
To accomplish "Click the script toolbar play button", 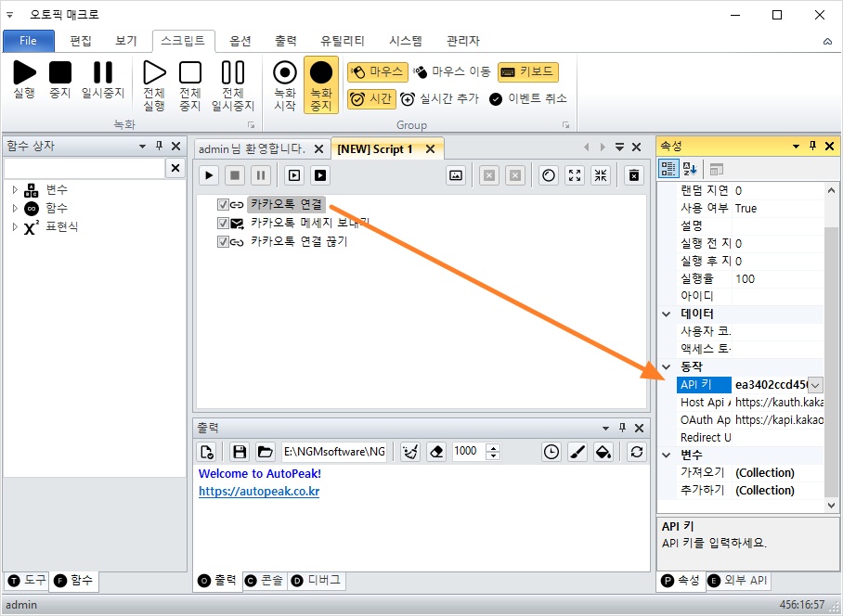I will click(x=209, y=175).
